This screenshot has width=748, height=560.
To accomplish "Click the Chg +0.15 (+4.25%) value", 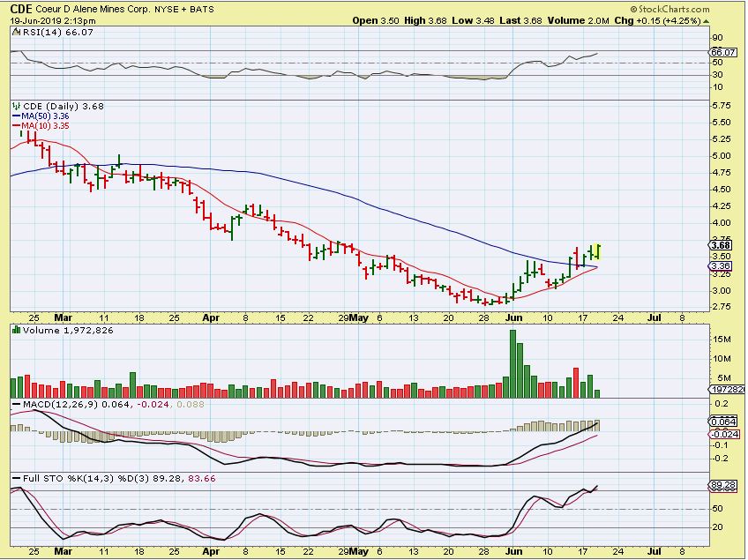I will tap(657, 20).
